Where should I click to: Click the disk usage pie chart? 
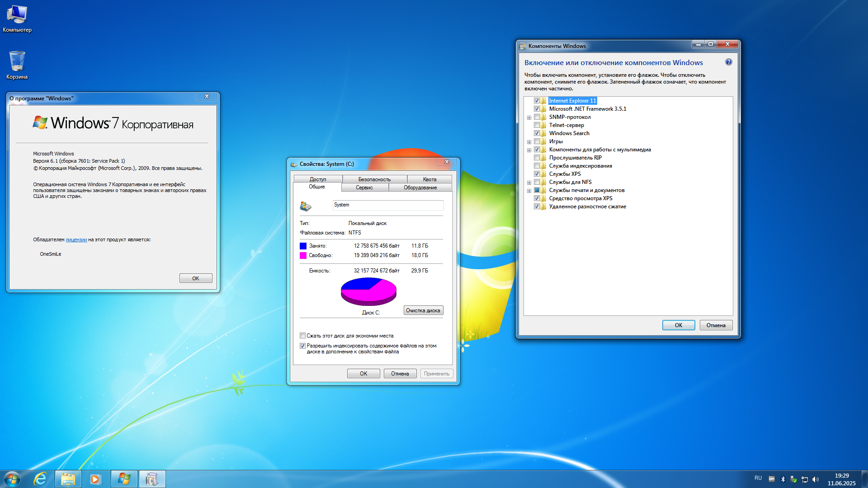368,291
